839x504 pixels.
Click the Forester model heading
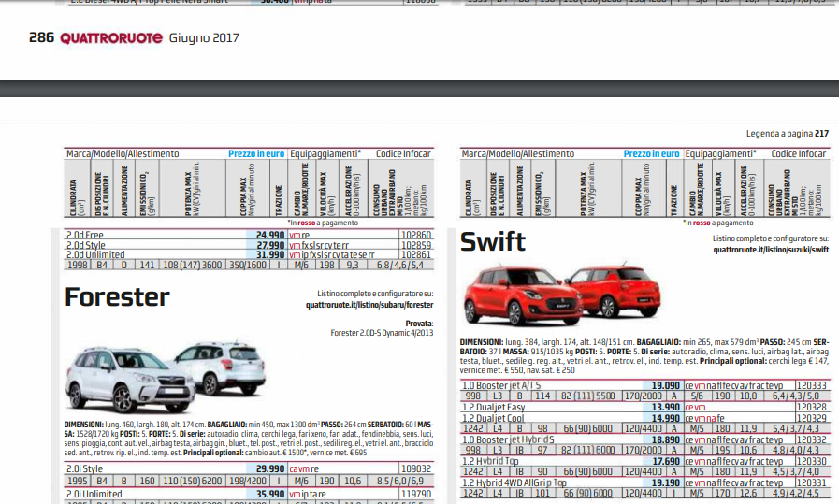[117, 297]
